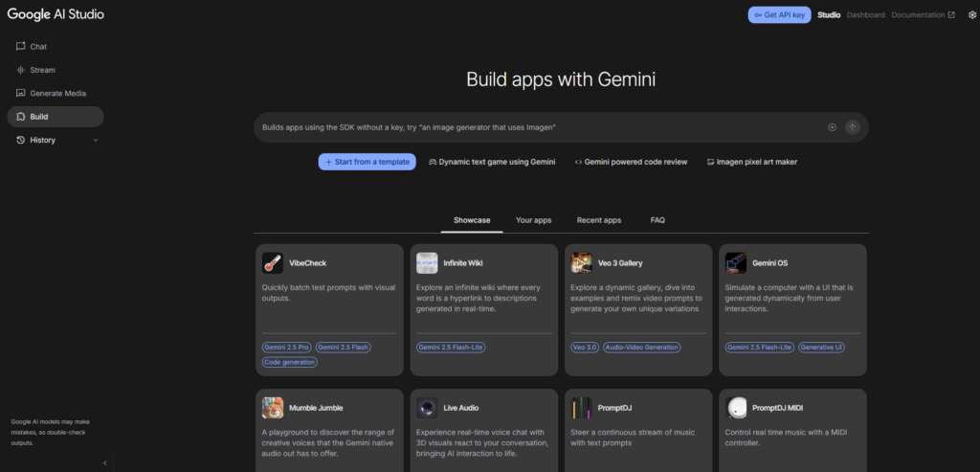Click the image icon beside Imagen pixel art maker
Viewport: 980px width, 472px height.
(710, 162)
